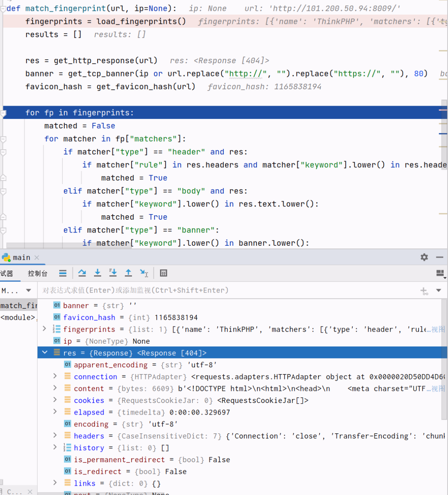Switch to the 控制台 console tab

[x=38, y=273]
